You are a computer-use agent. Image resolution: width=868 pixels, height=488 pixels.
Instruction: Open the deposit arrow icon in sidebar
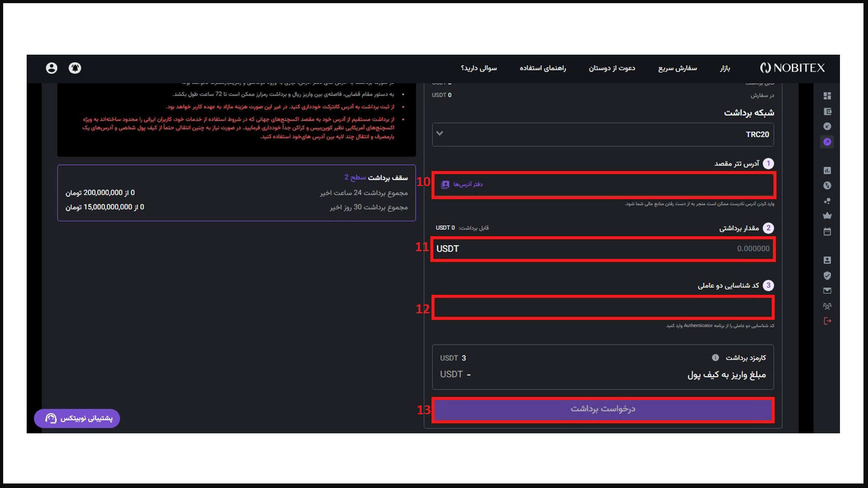(x=827, y=127)
